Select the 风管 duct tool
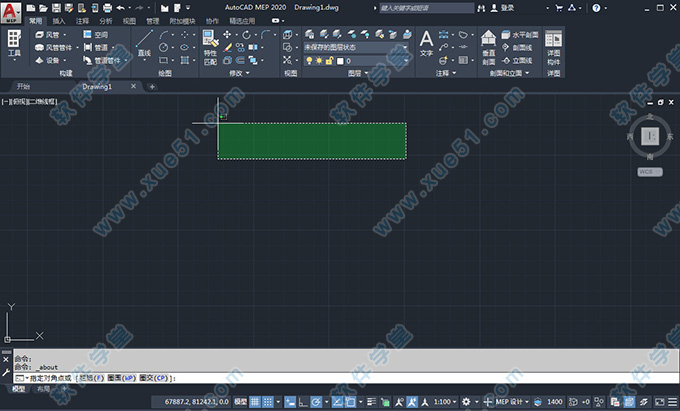 coord(48,35)
